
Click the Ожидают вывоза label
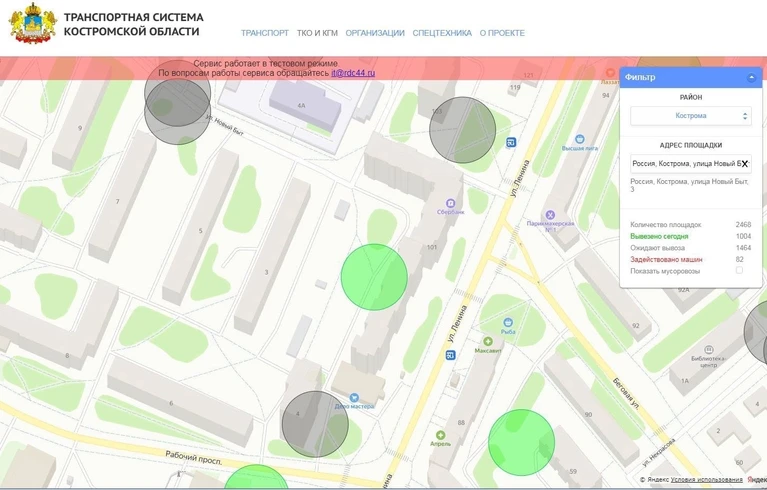[x=657, y=248]
